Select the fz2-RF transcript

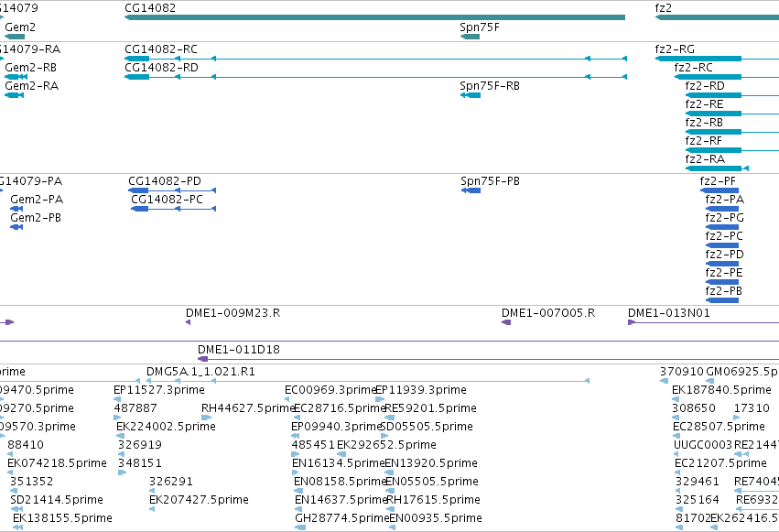731,150
